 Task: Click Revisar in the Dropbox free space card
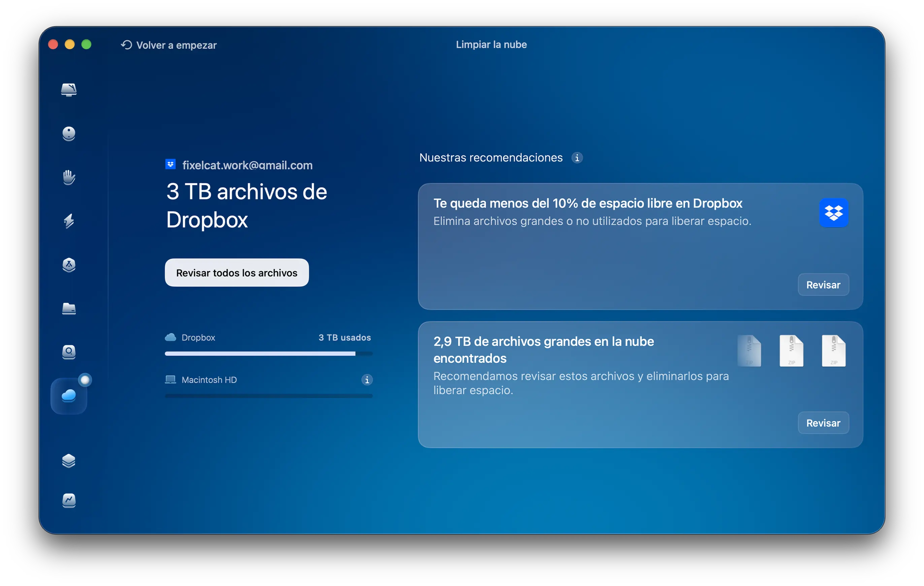pos(823,285)
